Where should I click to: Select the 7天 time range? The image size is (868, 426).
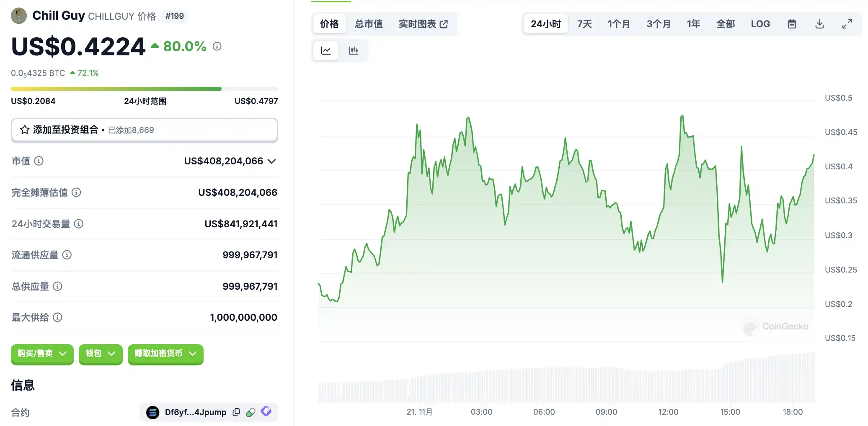pos(584,24)
